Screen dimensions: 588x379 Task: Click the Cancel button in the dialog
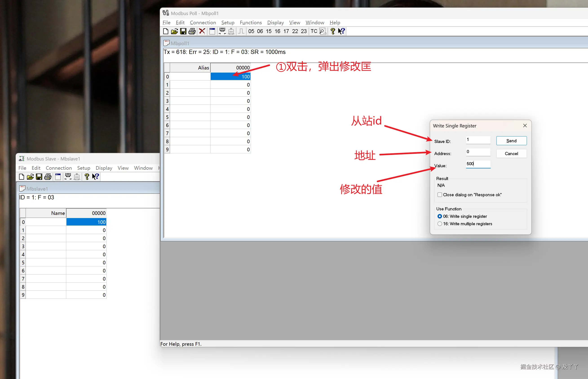point(511,154)
